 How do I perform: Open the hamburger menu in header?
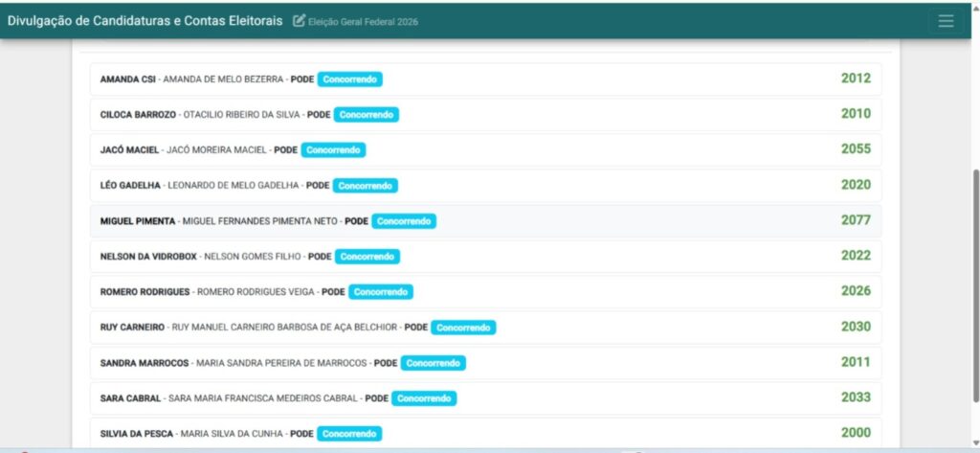click(946, 21)
